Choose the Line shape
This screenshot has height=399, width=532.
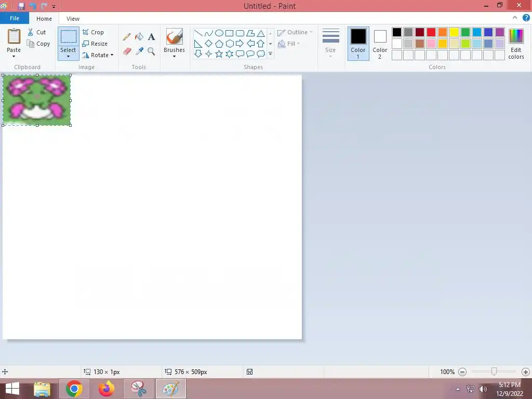[x=198, y=33]
